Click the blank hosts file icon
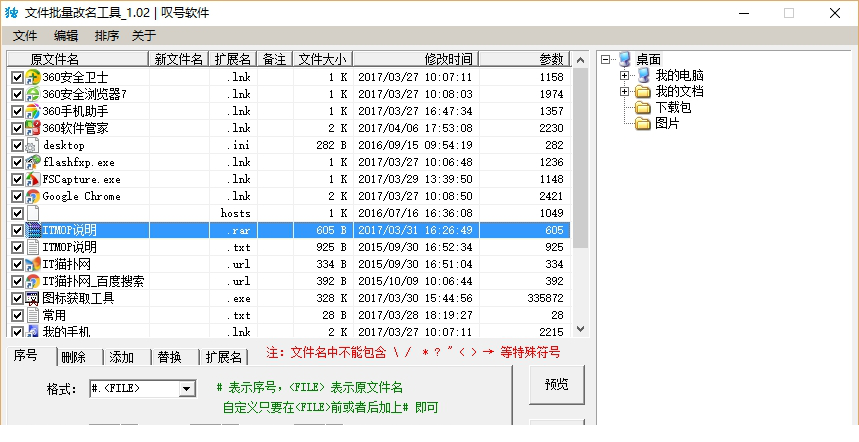 coord(33,213)
